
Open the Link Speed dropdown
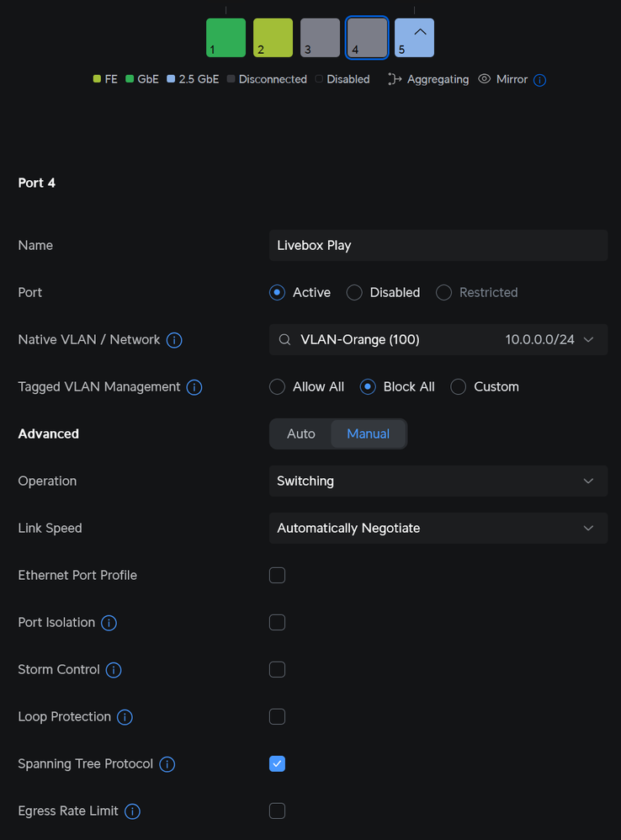pyautogui.click(x=438, y=529)
